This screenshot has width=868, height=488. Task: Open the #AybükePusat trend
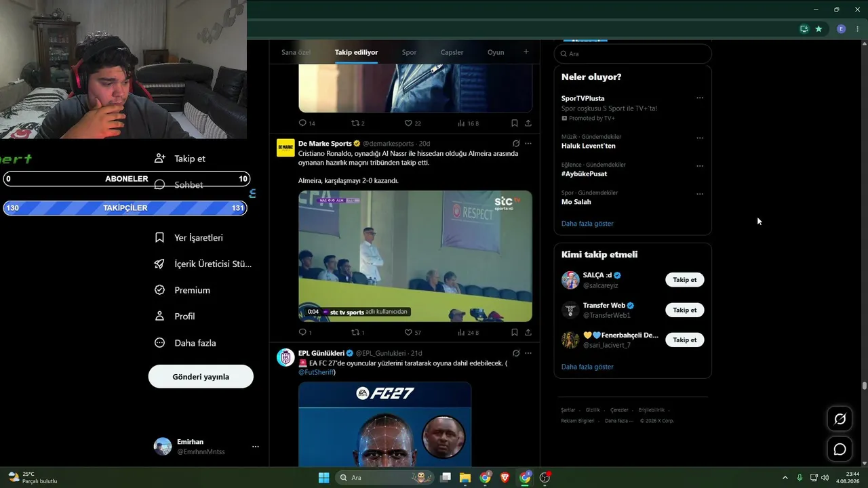pos(584,174)
